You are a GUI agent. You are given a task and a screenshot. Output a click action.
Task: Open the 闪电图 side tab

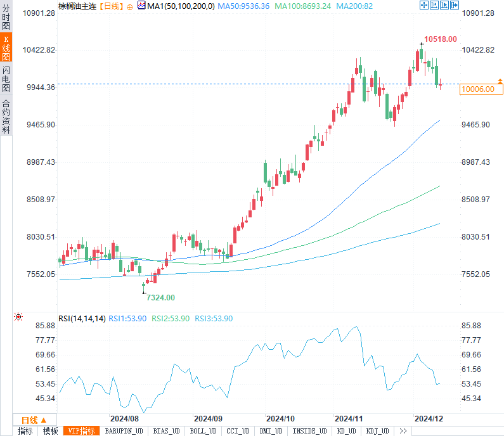click(6, 79)
